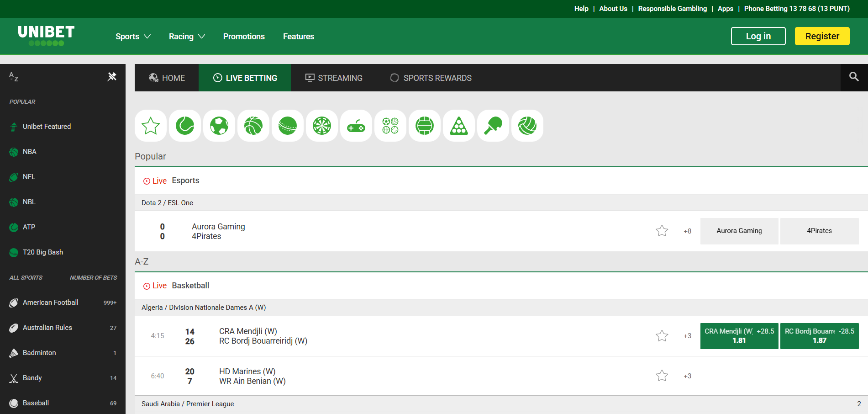
Task: Select RC Bordj Bouarreiridj -28.5 at 1.87
Action: [820, 336]
